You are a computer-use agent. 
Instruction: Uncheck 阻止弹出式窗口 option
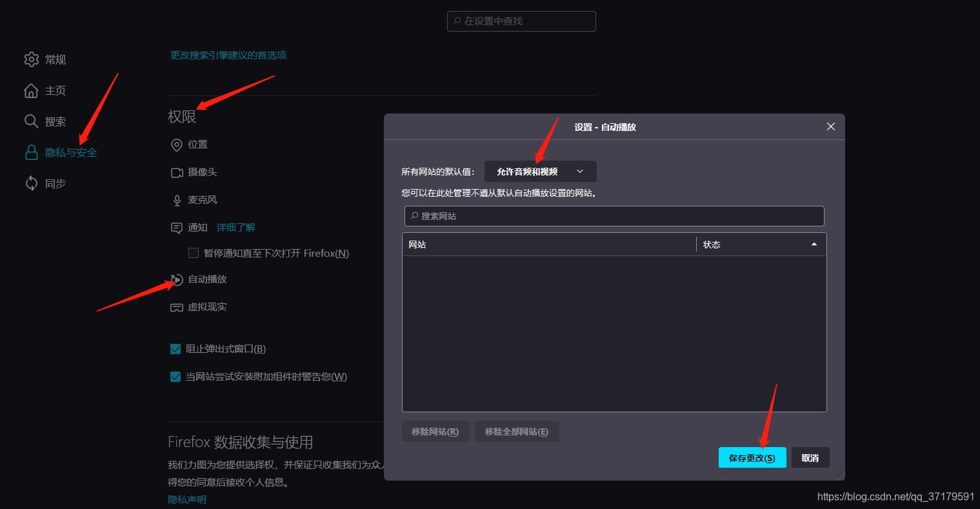[175, 348]
